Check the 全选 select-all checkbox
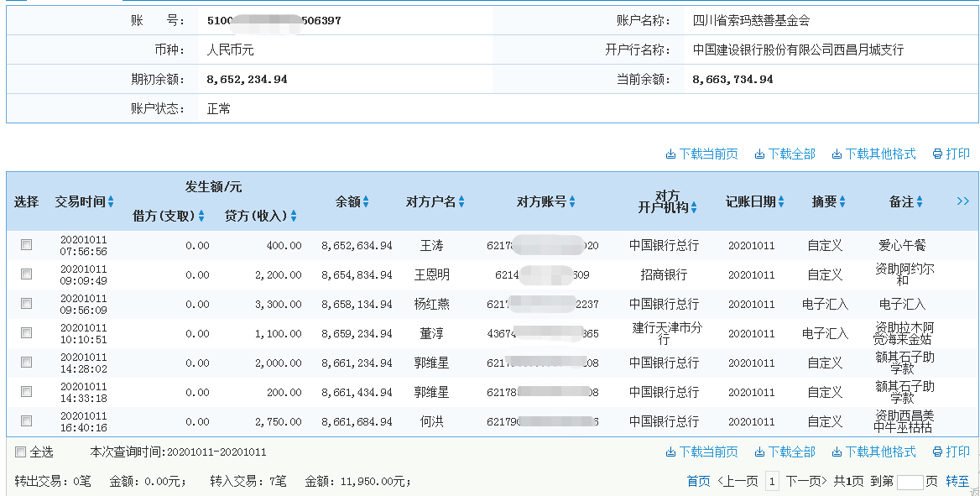980x496 pixels. pyautogui.click(x=19, y=452)
